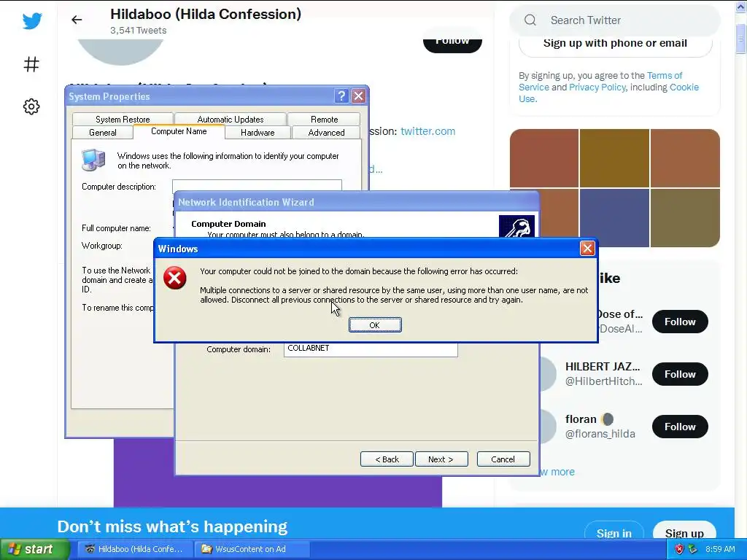747x560 pixels.
Task: Click the System Properties help question icon
Action: [x=341, y=96]
